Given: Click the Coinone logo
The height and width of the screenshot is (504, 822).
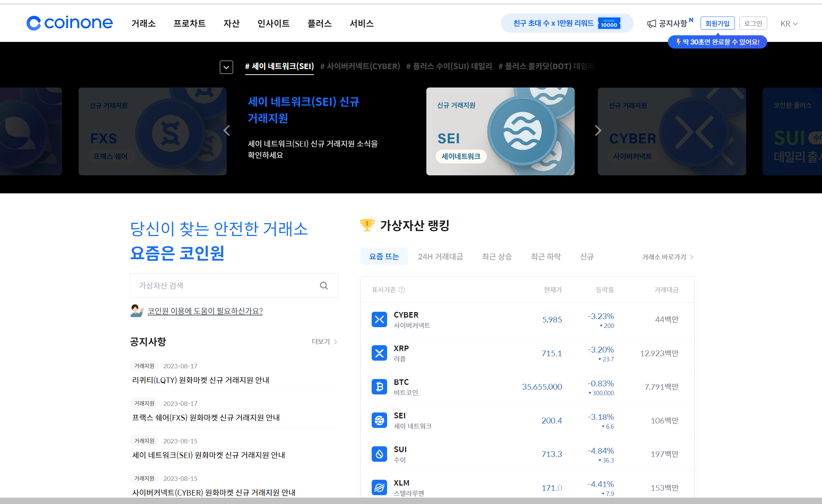Looking at the screenshot, I should click(x=69, y=23).
